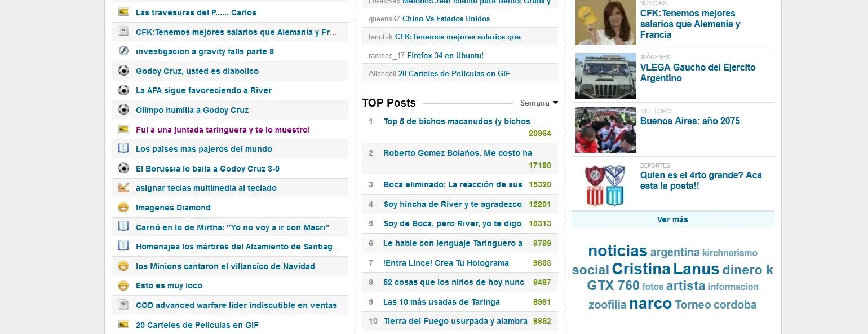Click soccer ball icon next to 'Olimpo humilla a Godoy Cruz'
Viewport: 868px width, 334px height.
pos(123,109)
